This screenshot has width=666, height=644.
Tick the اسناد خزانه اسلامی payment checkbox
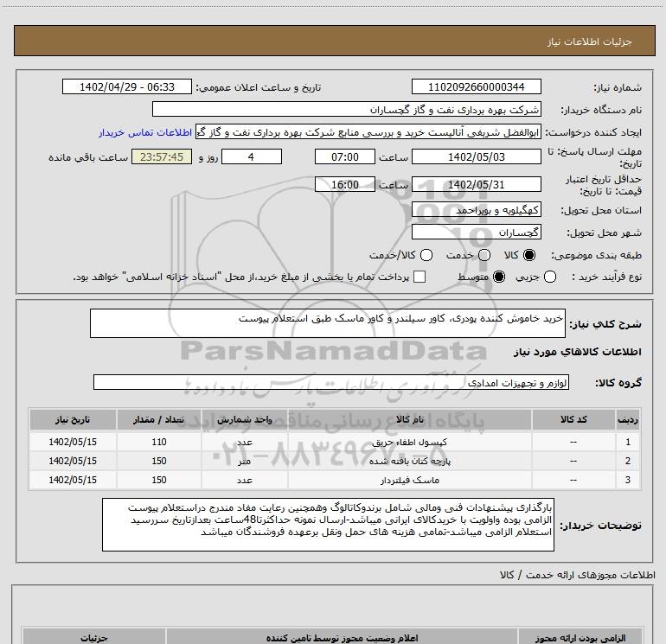(x=419, y=277)
